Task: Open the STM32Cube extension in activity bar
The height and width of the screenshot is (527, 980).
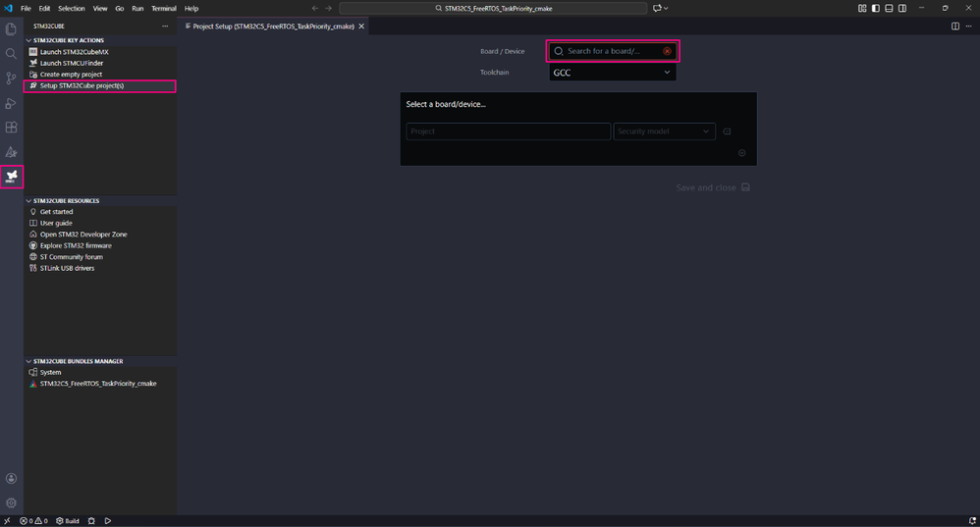Action: pos(11,177)
